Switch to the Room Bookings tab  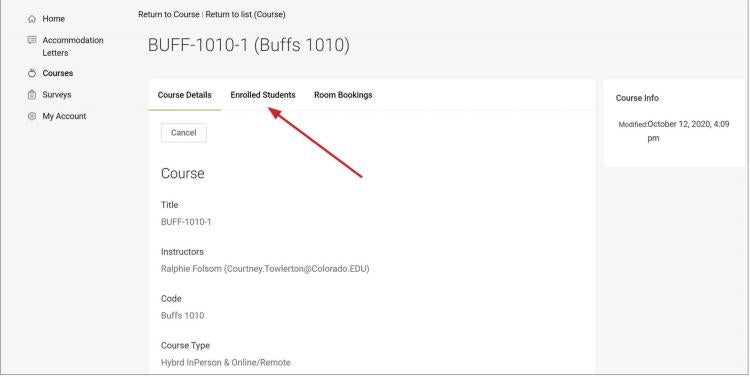pos(343,95)
